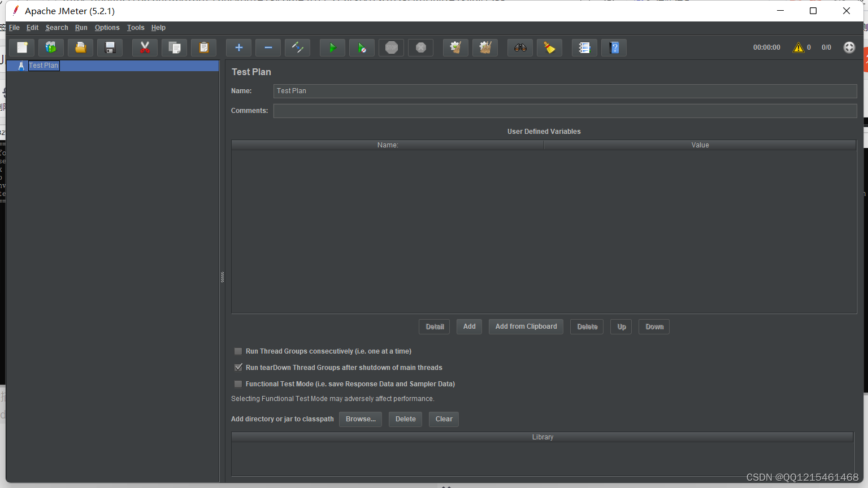
Task: Click the remote engine status icon
Action: [x=849, y=47]
